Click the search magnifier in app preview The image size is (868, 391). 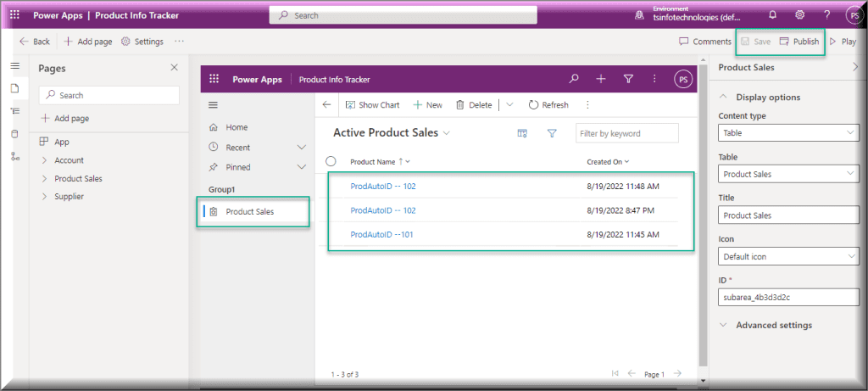(x=574, y=79)
